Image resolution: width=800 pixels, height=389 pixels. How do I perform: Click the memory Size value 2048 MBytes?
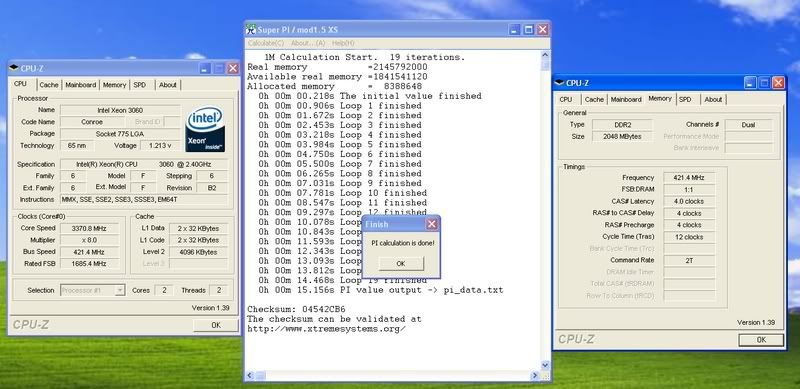pyautogui.click(x=622, y=136)
